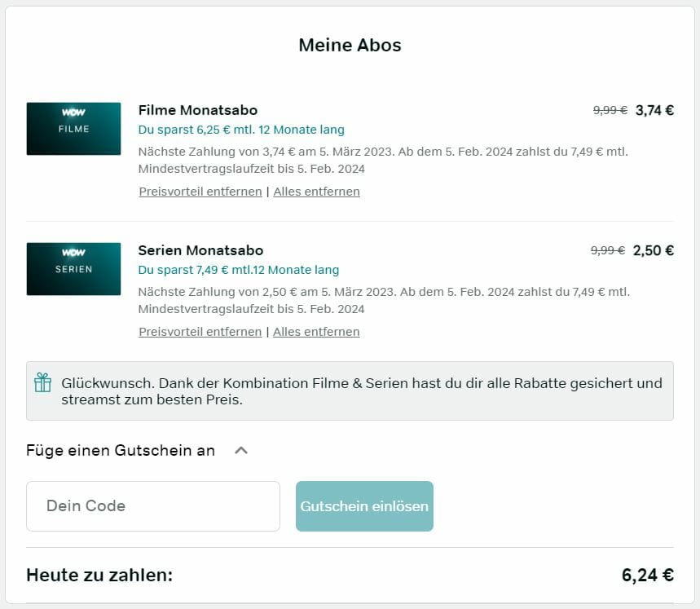The height and width of the screenshot is (609, 700).
Task: Click 'Preisvorteil entfernen' under Serien Monatsabo
Action: click(200, 332)
